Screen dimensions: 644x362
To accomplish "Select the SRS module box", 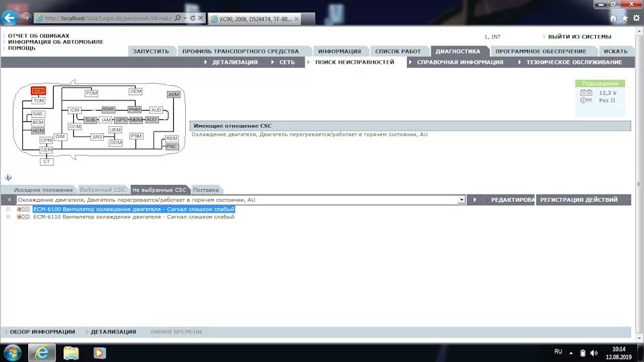I will [x=97, y=137].
